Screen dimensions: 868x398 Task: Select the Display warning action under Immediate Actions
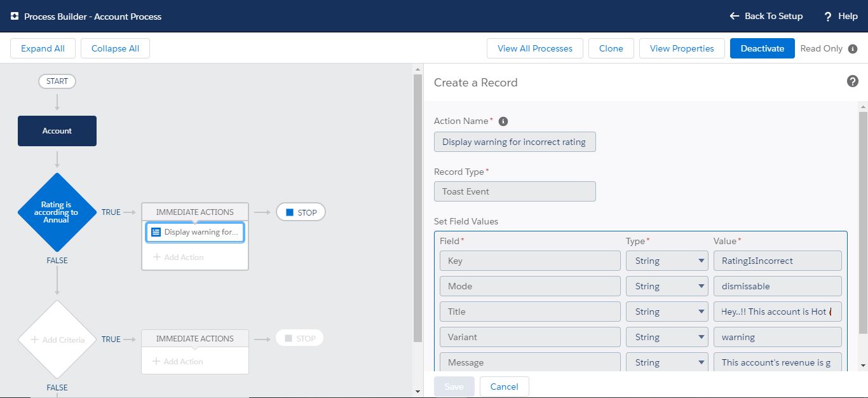pos(194,231)
